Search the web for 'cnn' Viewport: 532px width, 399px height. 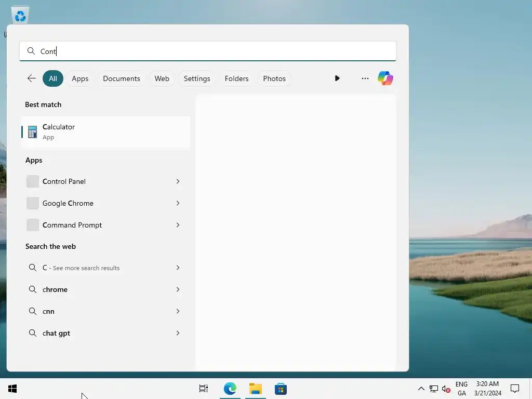tap(105, 311)
